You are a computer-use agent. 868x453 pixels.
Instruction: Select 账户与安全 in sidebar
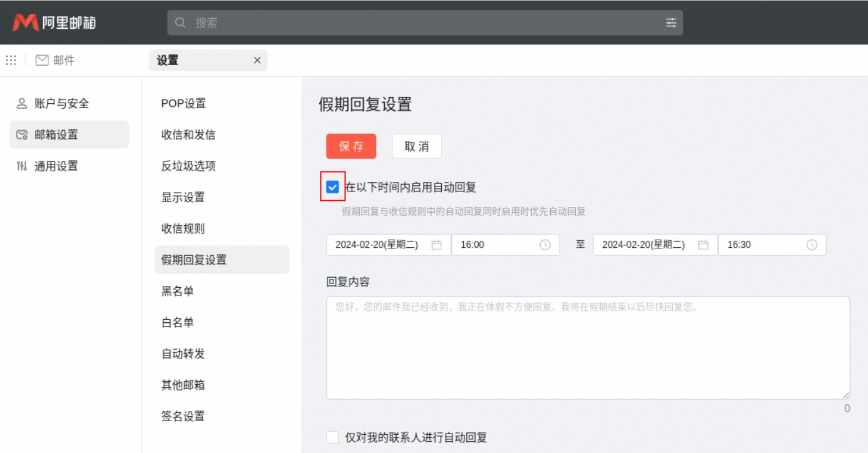pyautogui.click(x=61, y=103)
